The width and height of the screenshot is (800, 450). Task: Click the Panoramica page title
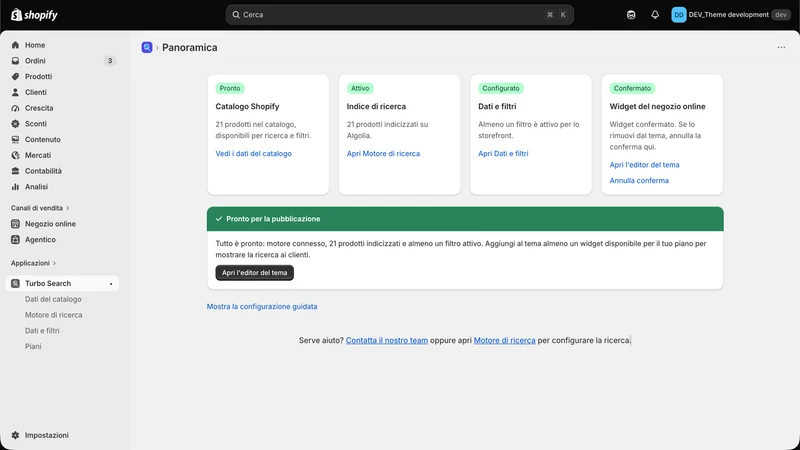(190, 47)
